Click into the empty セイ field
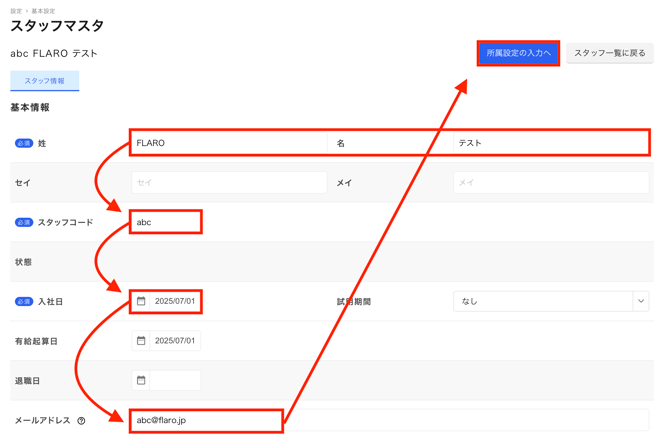 (228, 183)
